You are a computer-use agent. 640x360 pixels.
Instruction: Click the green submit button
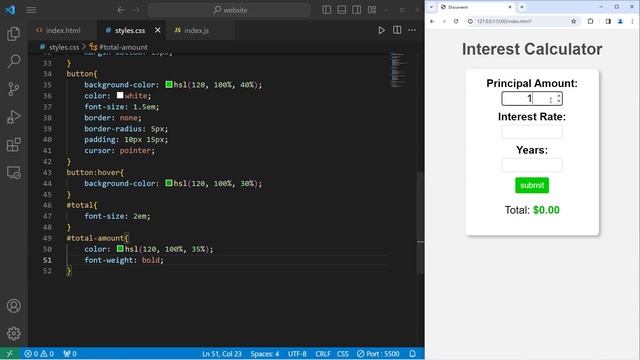(532, 185)
